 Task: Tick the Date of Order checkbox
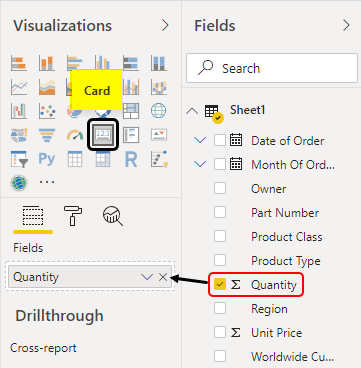pyautogui.click(x=220, y=140)
